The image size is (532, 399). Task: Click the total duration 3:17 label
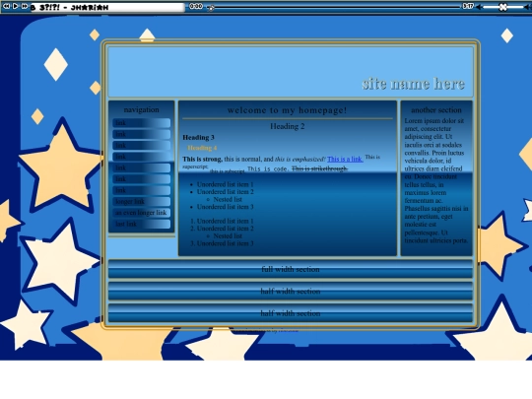coord(468,6)
